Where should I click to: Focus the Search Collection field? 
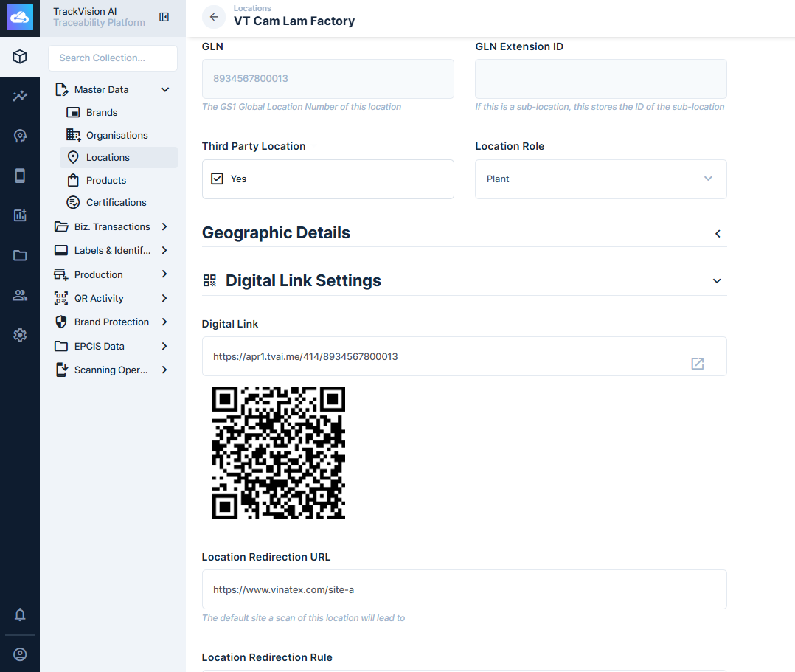pyautogui.click(x=113, y=58)
